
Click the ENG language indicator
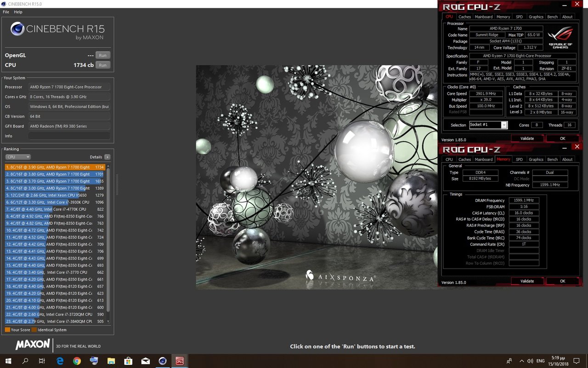[541, 361]
